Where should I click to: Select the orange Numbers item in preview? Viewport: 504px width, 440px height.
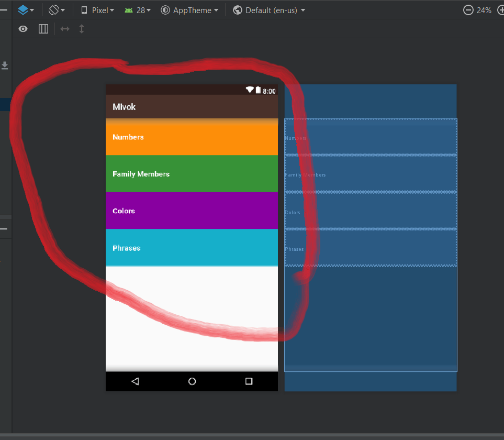192,137
